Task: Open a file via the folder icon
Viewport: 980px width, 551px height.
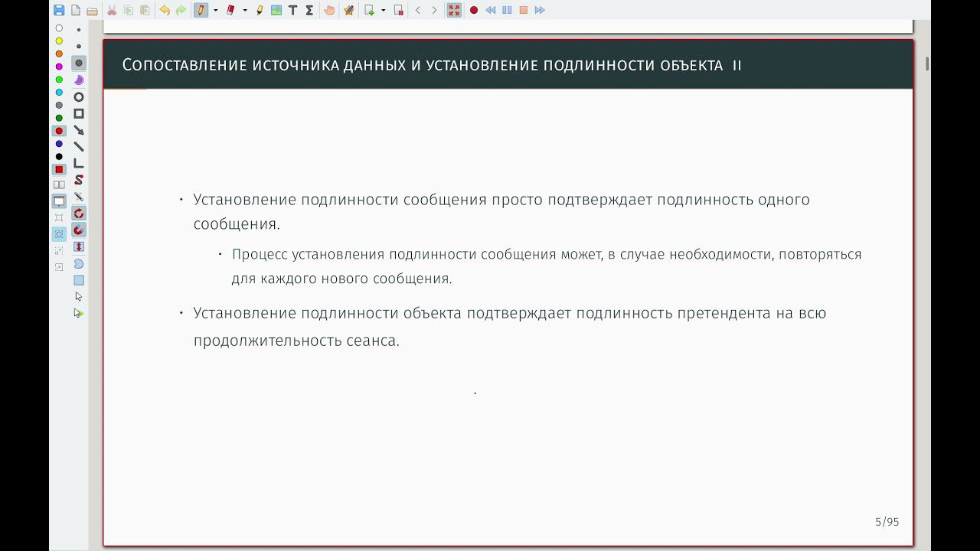Action: coord(92,10)
